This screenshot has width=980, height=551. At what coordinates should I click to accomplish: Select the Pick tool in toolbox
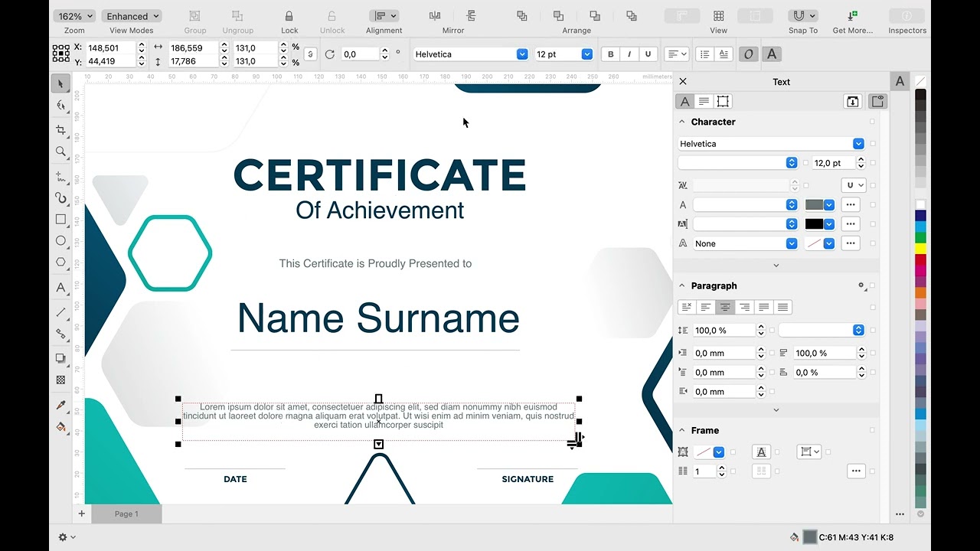point(60,83)
